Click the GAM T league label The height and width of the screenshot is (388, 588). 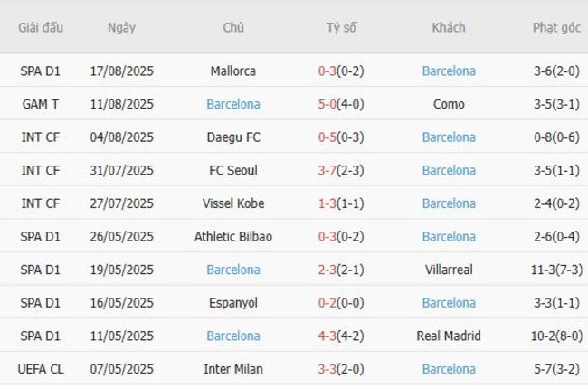(x=41, y=104)
